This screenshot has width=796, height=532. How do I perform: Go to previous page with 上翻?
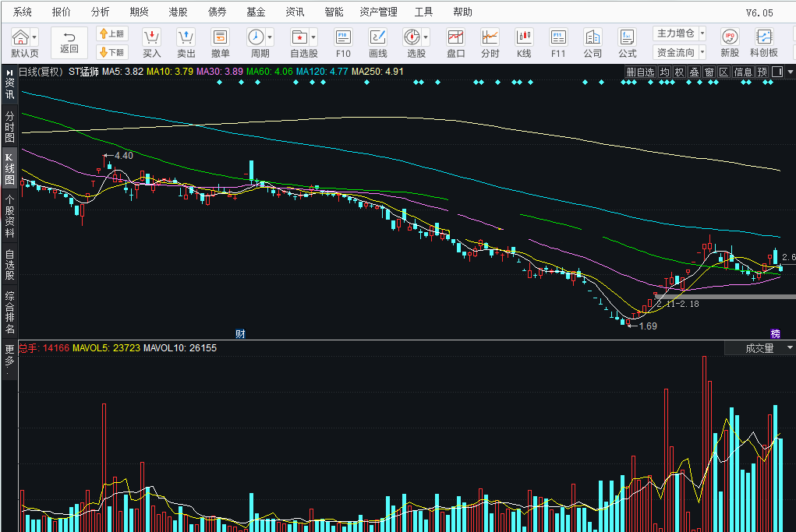(112, 34)
